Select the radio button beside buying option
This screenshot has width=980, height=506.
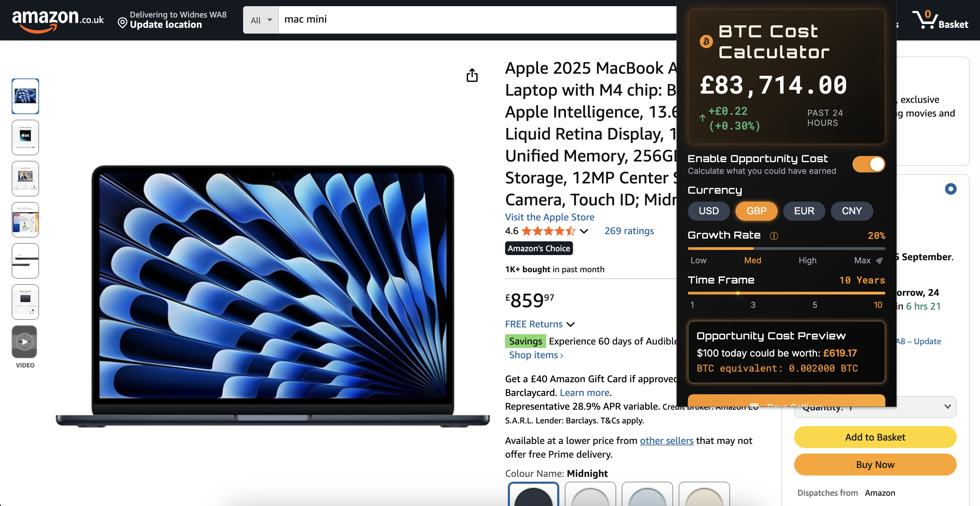[950, 189]
